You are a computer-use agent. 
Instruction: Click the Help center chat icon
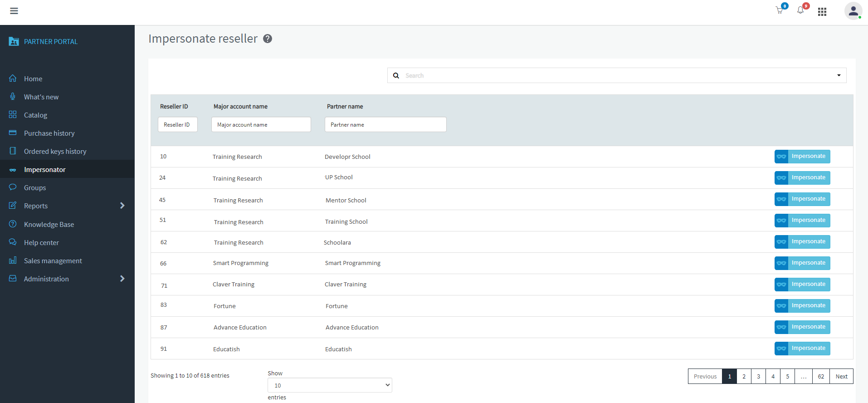(x=13, y=242)
